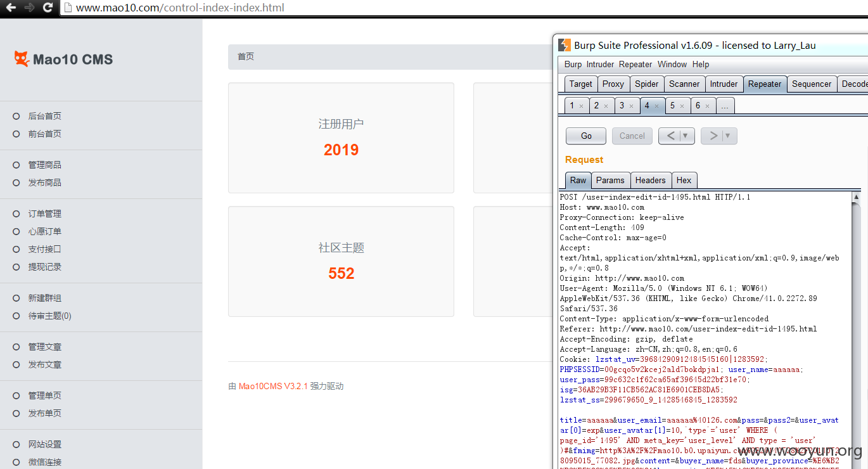Screen dimensions: 868x469
Task: Click the Burp Suite window icon
Action: pos(564,45)
